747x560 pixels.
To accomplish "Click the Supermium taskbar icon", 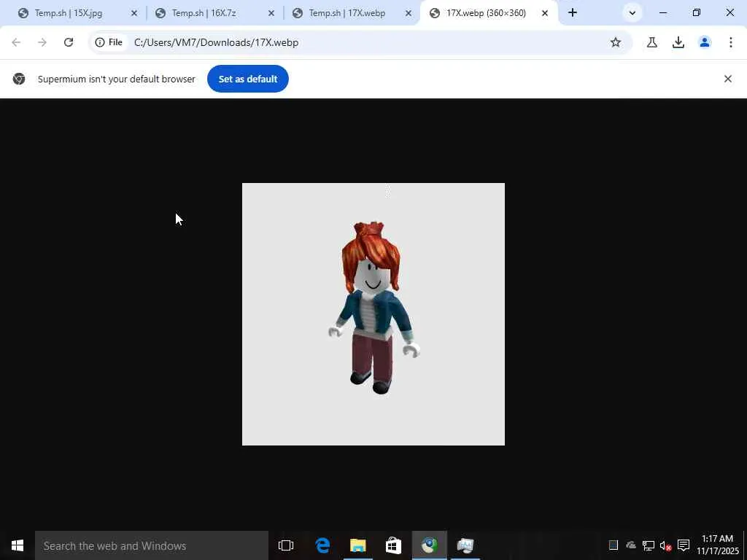I will tap(429, 545).
